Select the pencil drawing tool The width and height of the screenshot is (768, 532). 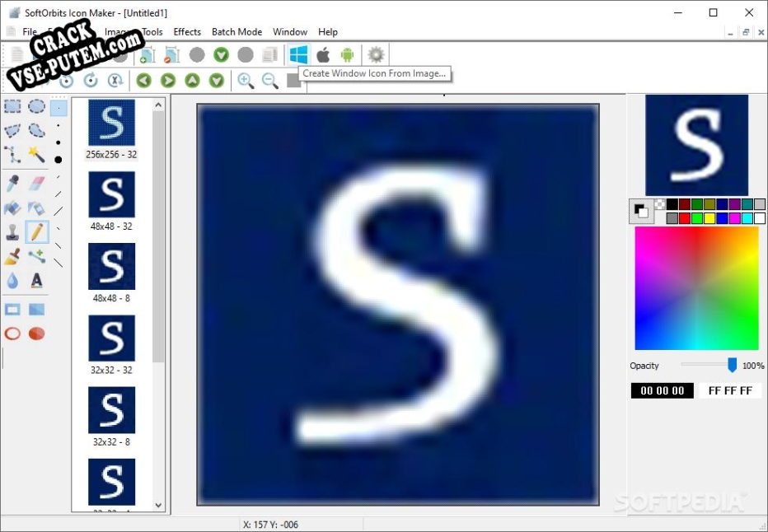37,232
